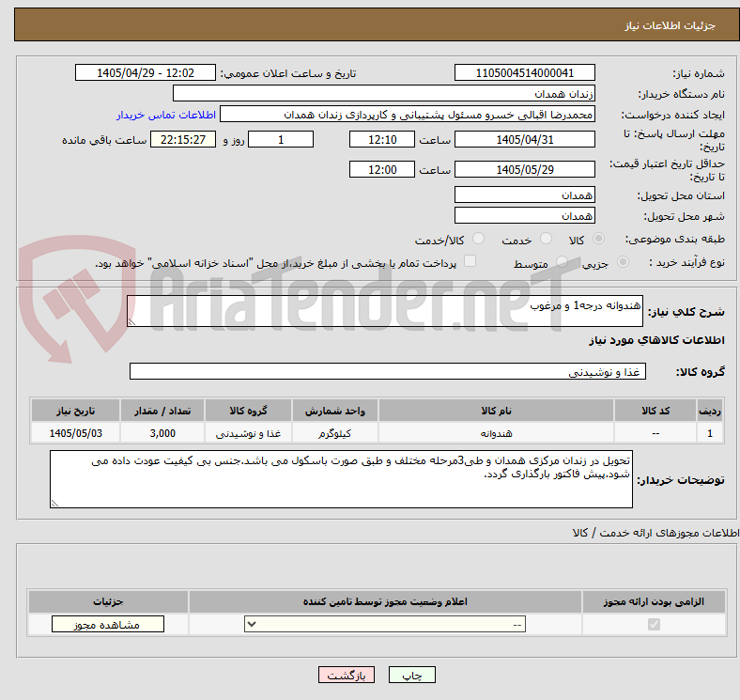The image size is (740, 700).
Task: Click the response deadline time 12:10
Action: (x=382, y=139)
